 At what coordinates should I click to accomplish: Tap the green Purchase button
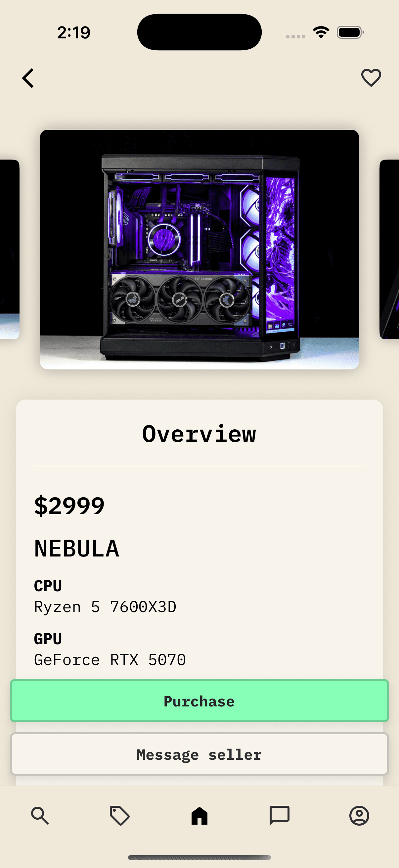click(x=199, y=701)
